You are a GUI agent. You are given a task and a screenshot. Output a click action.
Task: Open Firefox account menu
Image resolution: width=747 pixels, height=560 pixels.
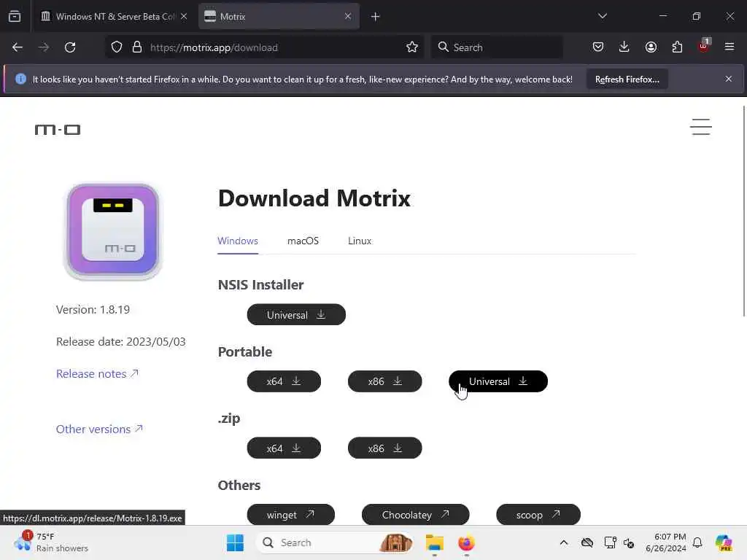coord(651,47)
